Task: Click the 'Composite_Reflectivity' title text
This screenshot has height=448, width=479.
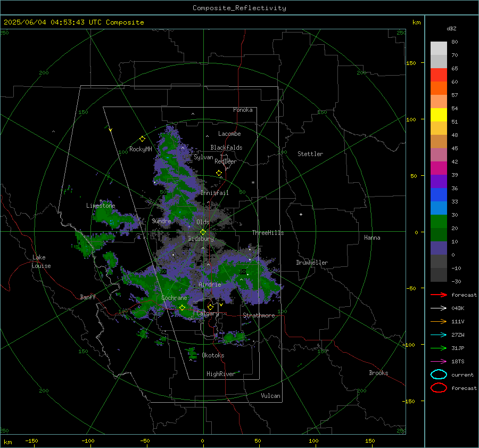Action: pyautogui.click(x=240, y=8)
